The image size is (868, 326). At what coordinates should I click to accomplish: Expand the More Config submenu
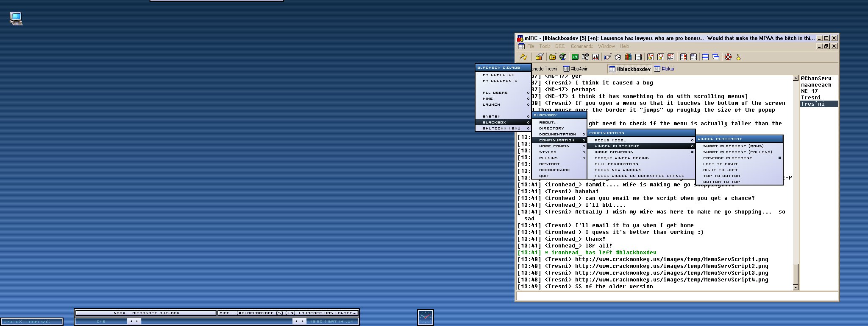(x=559, y=146)
